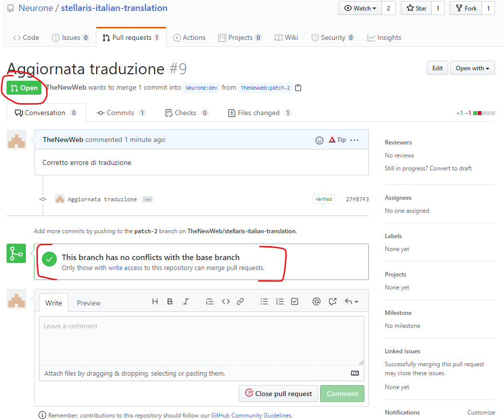Fork the repository
Viewport: 504px width, 420px height.
[466, 8]
